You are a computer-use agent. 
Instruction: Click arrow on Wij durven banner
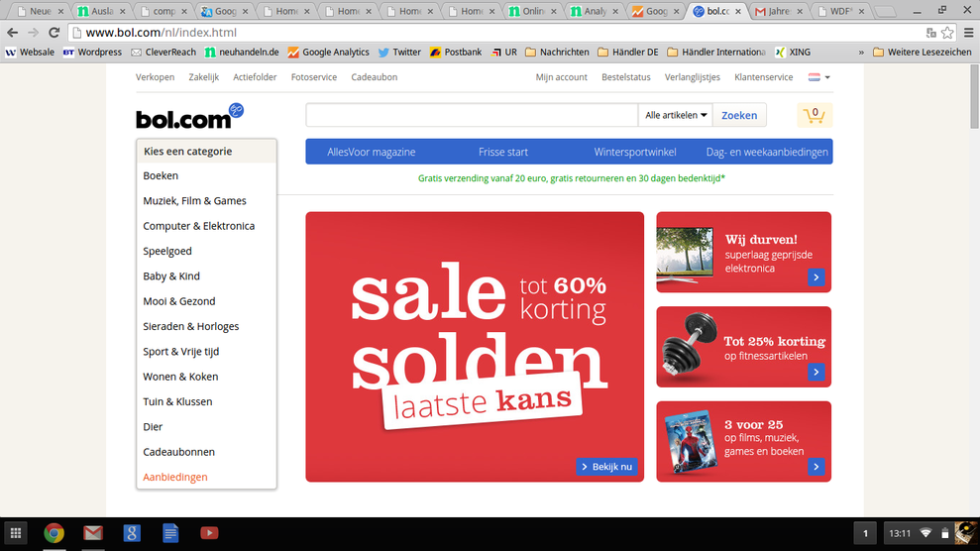pos(816,277)
